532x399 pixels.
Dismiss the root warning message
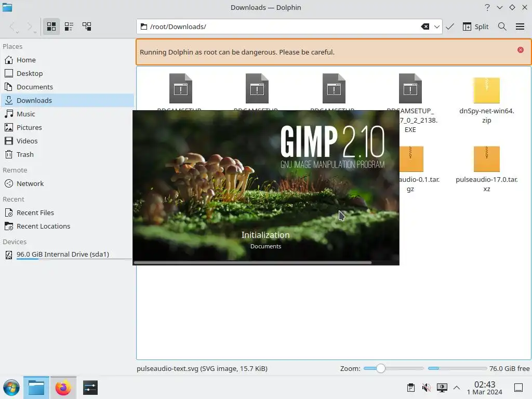tap(521, 50)
